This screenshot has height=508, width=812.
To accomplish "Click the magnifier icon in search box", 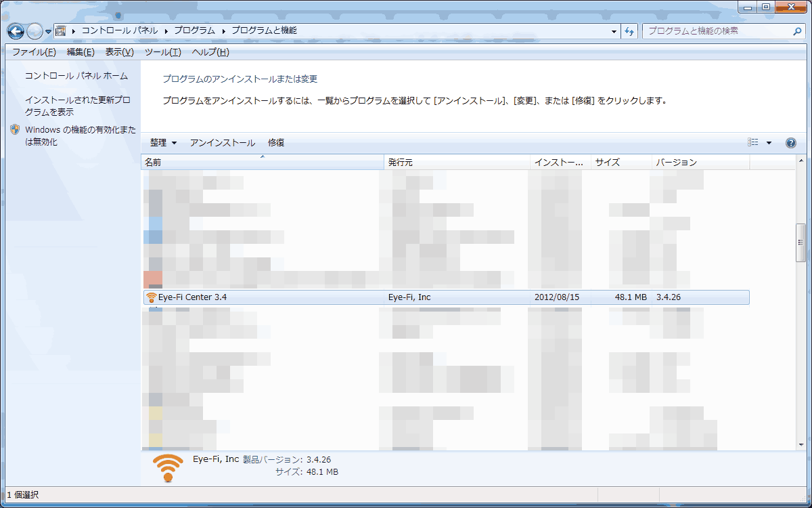I will click(797, 31).
